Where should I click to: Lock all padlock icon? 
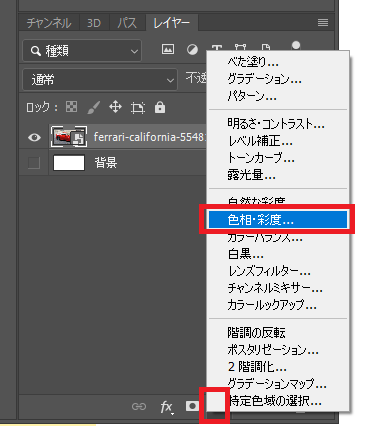[x=160, y=107]
